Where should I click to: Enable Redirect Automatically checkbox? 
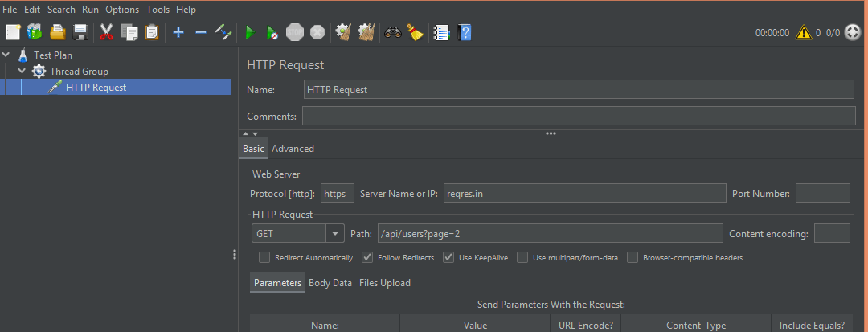click(x=264, y=257)
